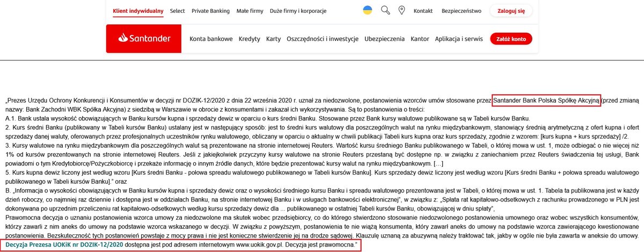This screenshot has width=644, height=252.
Task: Go to Małe firmy section
Action: point(250,11)
